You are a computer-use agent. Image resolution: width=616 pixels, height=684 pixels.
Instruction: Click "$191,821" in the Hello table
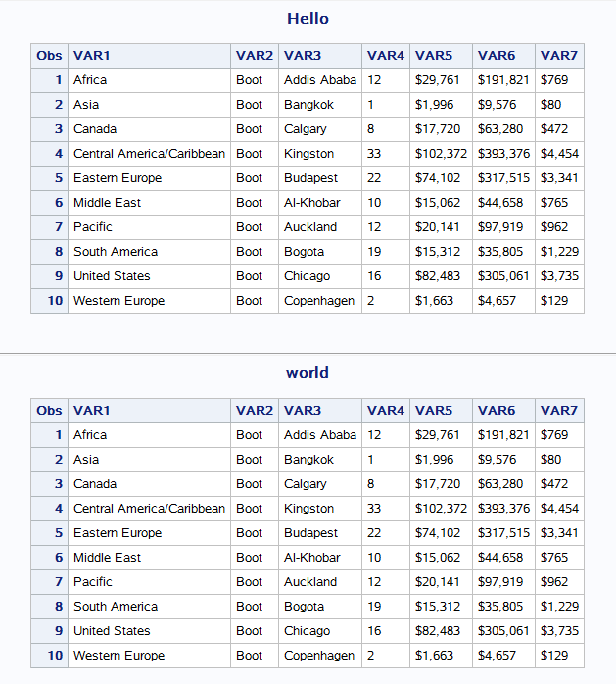[503, 80]
